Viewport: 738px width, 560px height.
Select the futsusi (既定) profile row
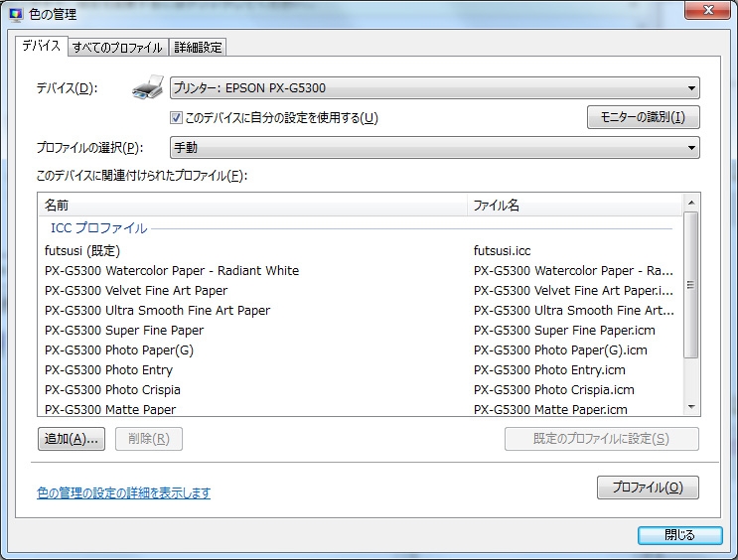click(360, 251)
